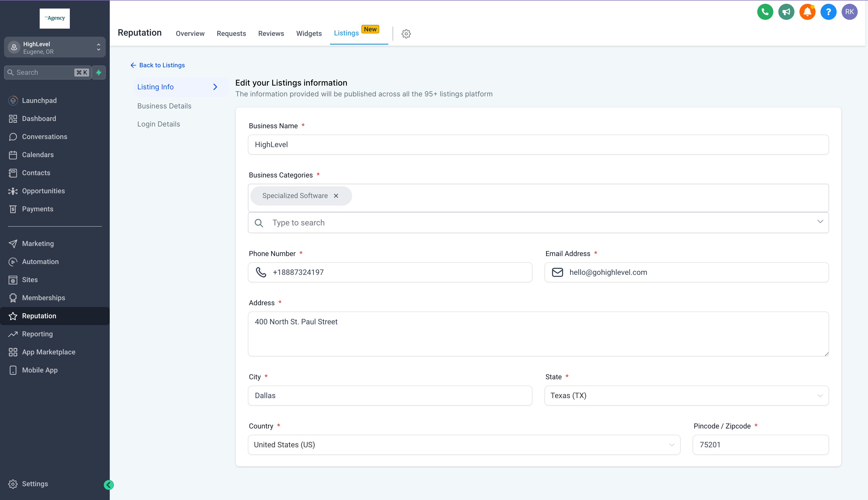The image size is (868, 500).
Task: Switch to the Overview tab
Action: (190, 34)
